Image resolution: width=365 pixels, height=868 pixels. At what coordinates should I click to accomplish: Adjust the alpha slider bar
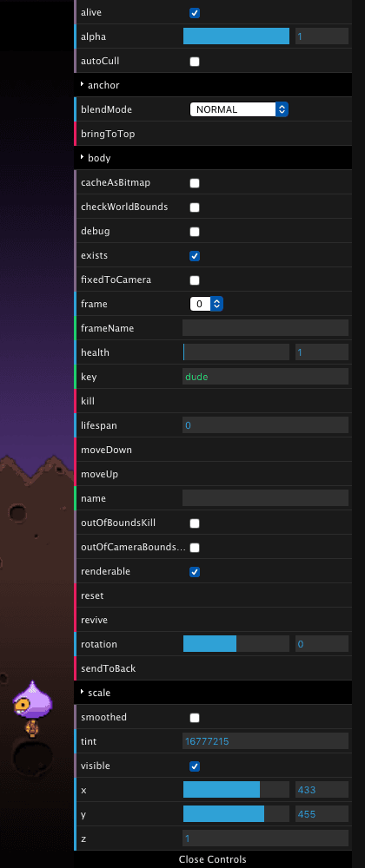point(236,36)
